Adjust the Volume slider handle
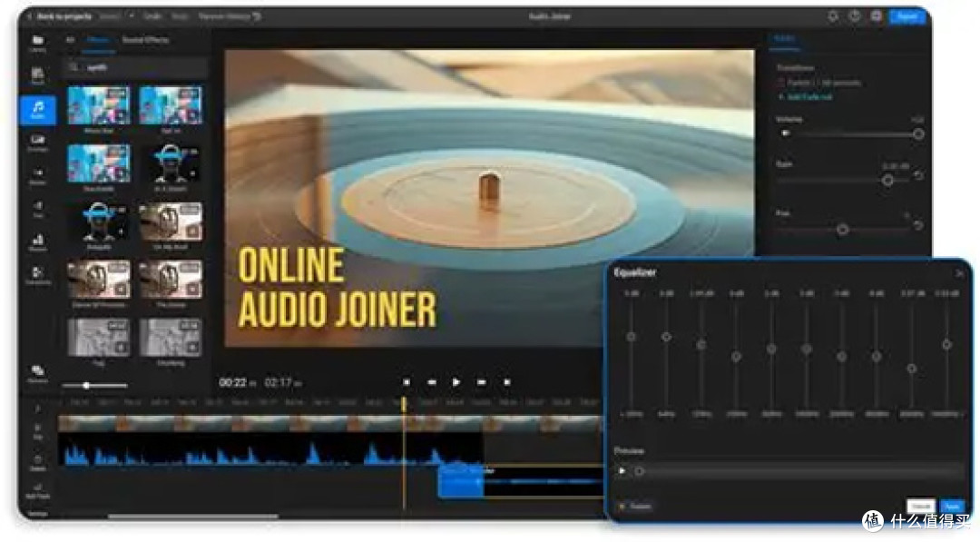 click(x=918, y=133)
